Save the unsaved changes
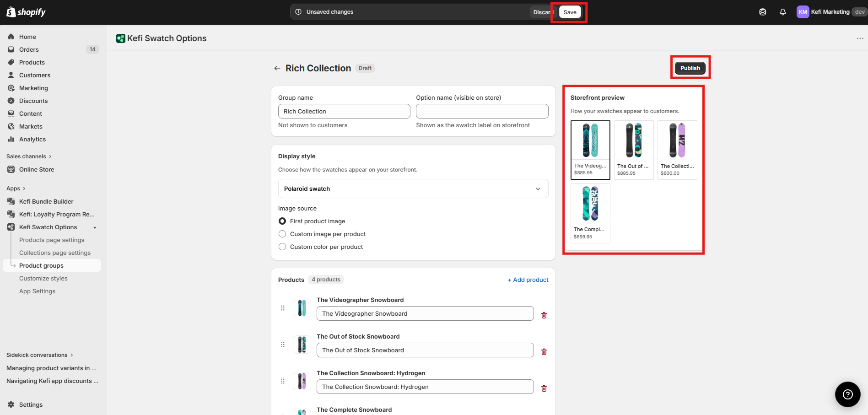 tap(570, 12)
